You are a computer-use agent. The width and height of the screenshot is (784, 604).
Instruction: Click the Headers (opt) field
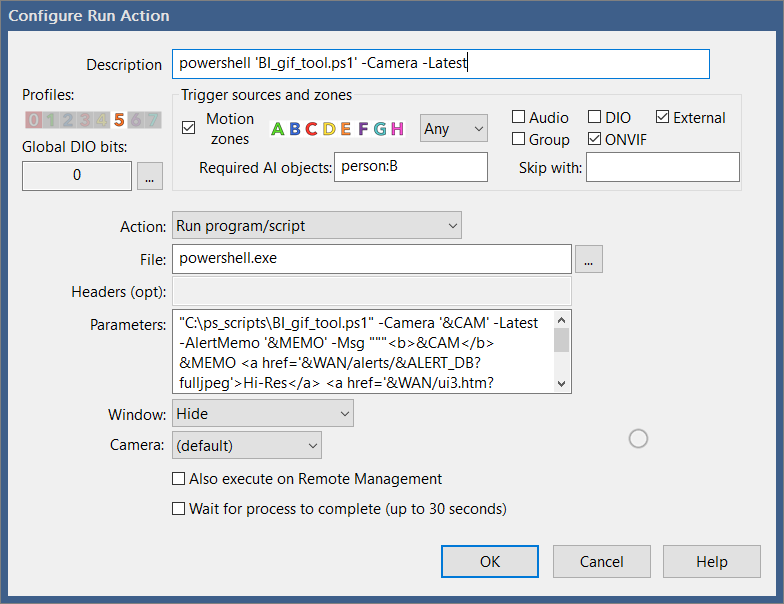pos(372,291)
